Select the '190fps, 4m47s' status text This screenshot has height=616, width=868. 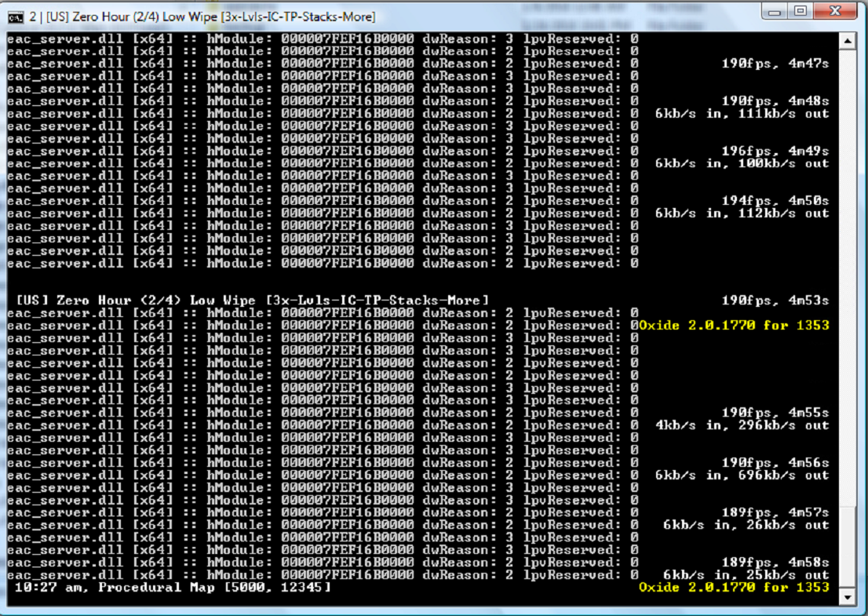click(x=775, y=64)
